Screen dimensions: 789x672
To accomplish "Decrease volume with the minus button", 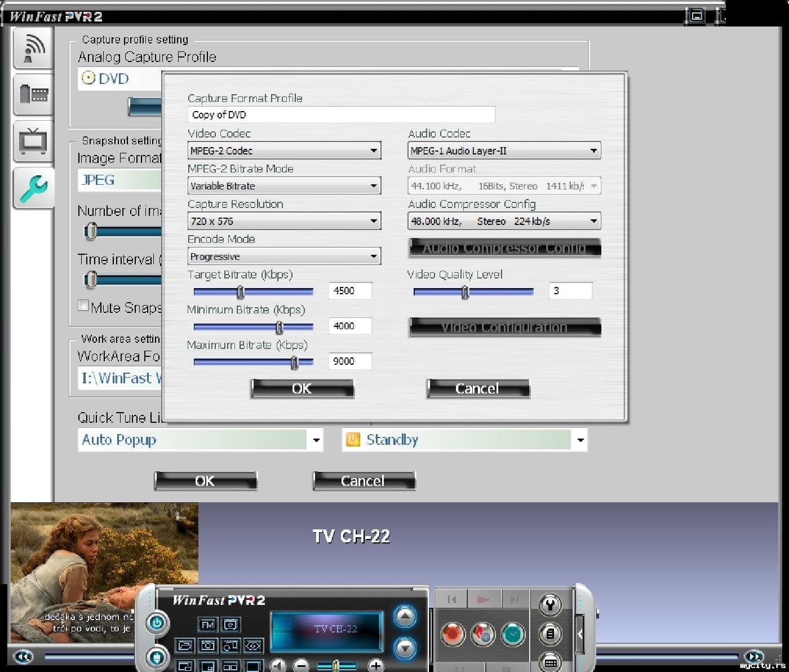I will click(x=302, y=666).
